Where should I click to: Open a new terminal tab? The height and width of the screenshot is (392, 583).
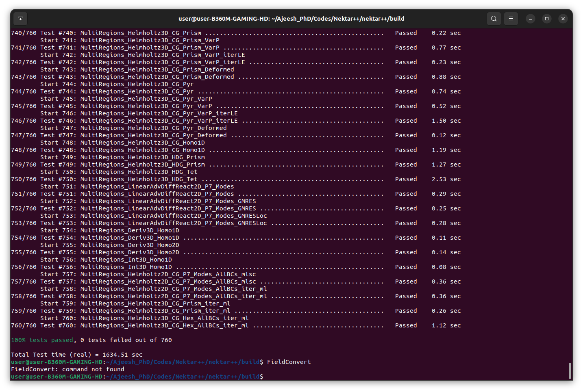click(x=20, y=19)
